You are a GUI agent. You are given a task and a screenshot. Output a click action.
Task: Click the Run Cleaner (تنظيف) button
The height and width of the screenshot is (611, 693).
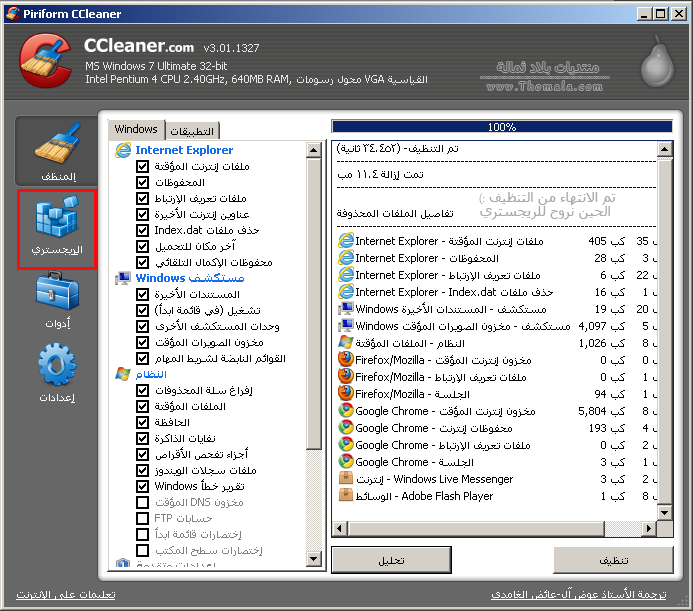click(613, 560)
